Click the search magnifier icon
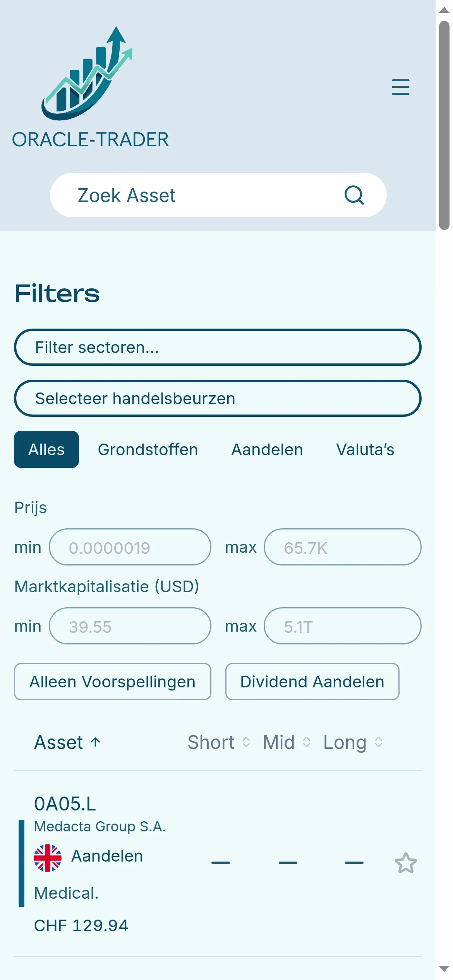The image size is (453, 980). click(x=354, y=195)
